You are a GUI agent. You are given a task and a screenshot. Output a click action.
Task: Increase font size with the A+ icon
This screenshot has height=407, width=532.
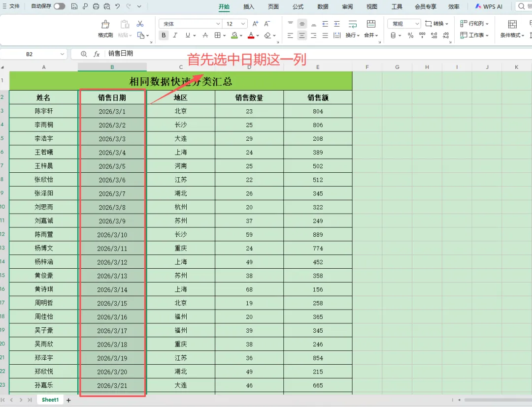pos(255,24)
